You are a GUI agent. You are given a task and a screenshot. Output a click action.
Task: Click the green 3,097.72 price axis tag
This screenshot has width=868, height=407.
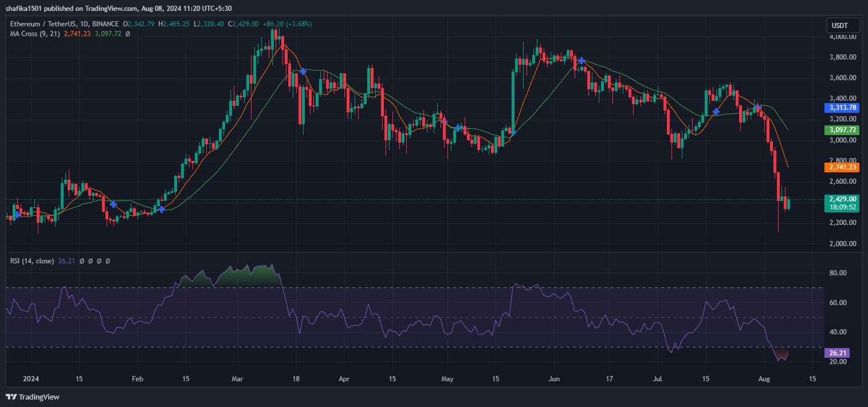842,130
